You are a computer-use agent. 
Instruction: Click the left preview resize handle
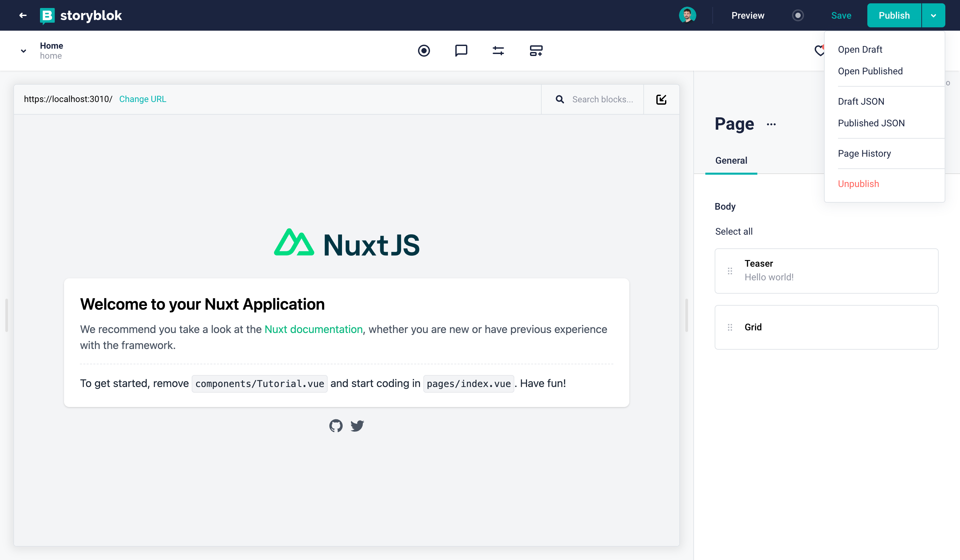click(x=6, y=315)
